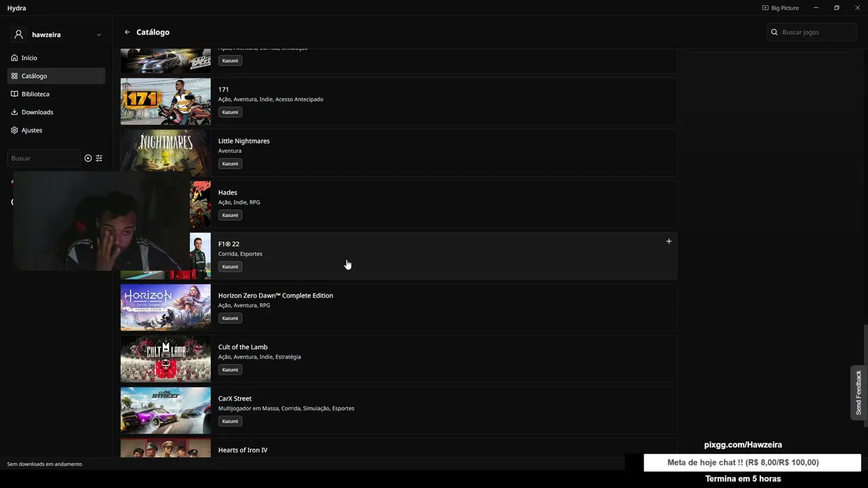Click 'Corrida, Esportes' genre line
The image size is (868, 488).
(240, 253)
